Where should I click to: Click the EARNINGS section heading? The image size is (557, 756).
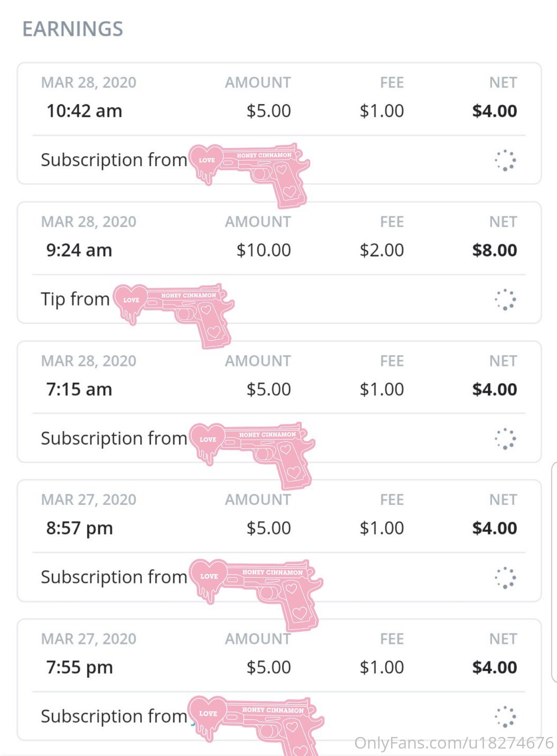click(x=72, y=29)
